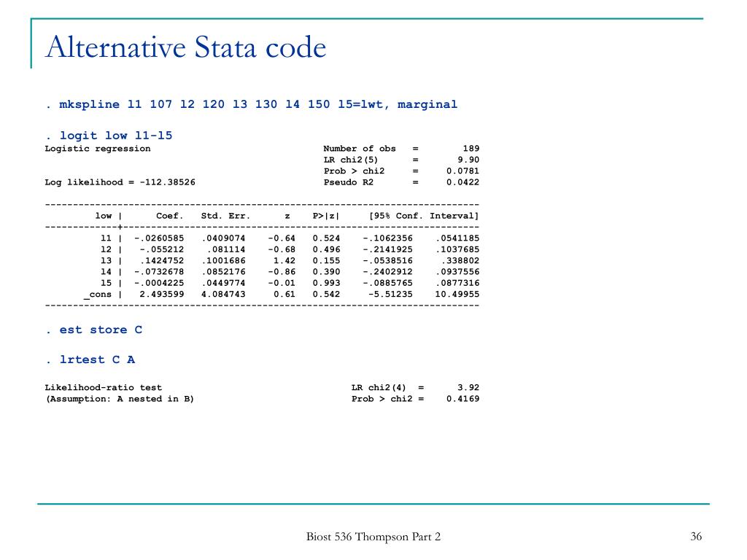Click the 'low' row label header

tap(104, 216)
